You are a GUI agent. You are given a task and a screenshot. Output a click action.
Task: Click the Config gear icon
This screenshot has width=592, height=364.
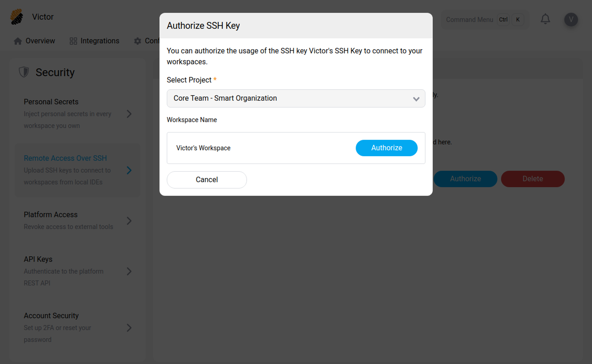137,41
